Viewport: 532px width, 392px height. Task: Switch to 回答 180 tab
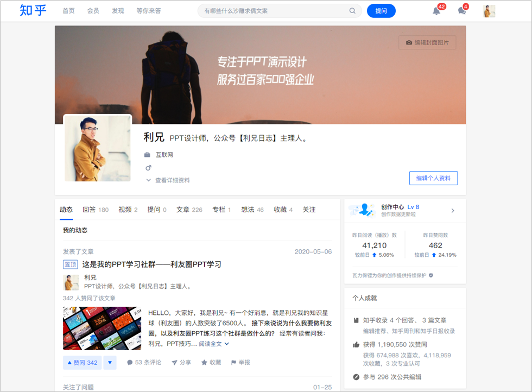tap(96, 210)
